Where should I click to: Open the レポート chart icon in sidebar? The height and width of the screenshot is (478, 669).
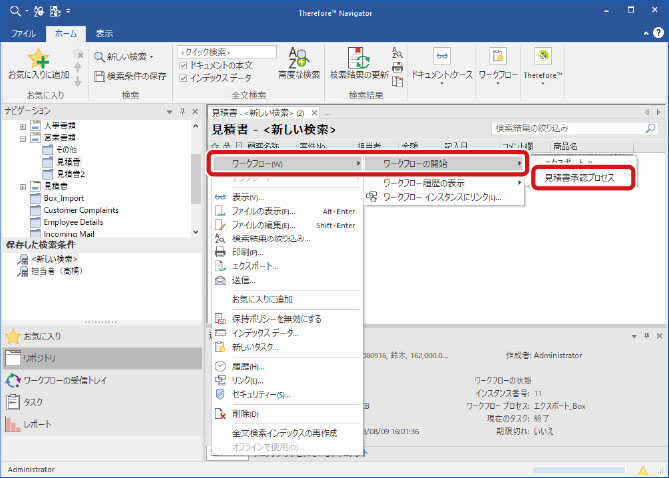coord(14,424)
